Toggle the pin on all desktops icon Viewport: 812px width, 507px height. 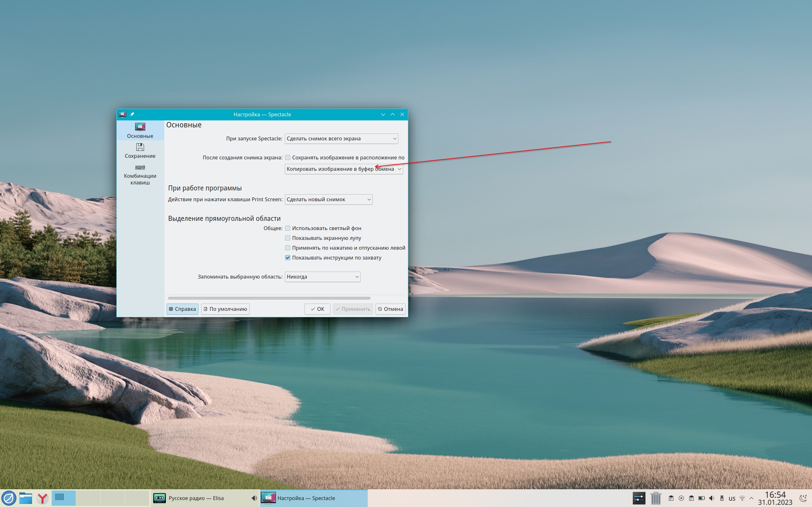click(x=132, y=114)
